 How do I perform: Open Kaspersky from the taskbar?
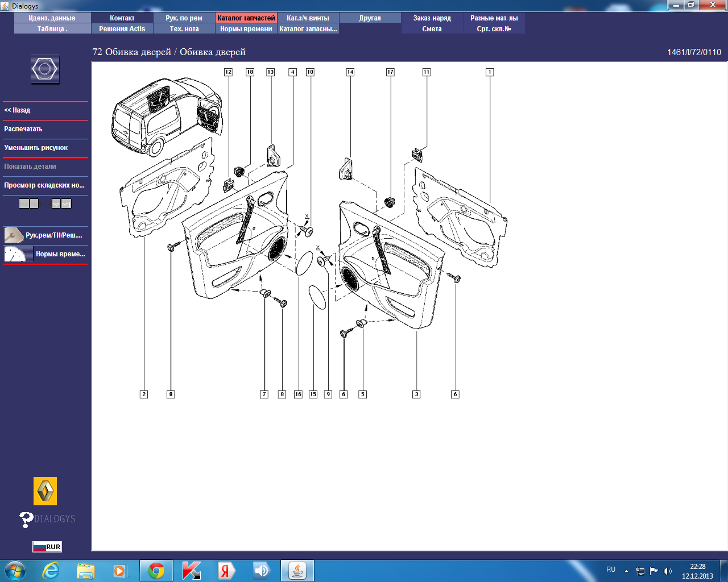point(192,571)
